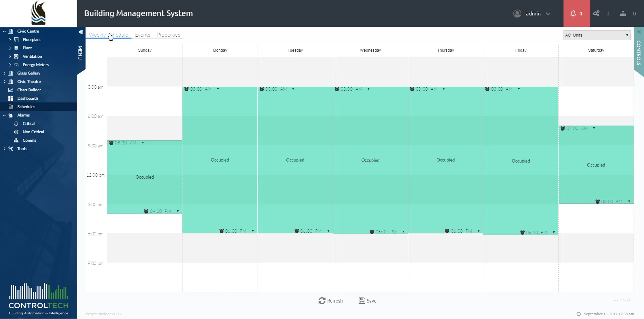Expand the Glass Gallery tree item
Viewport: 644px width, 319px height.
click(4, 73)
